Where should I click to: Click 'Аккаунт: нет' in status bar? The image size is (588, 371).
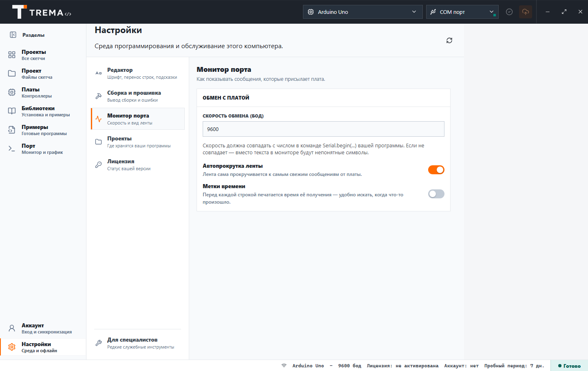click(x=461, y=366)
